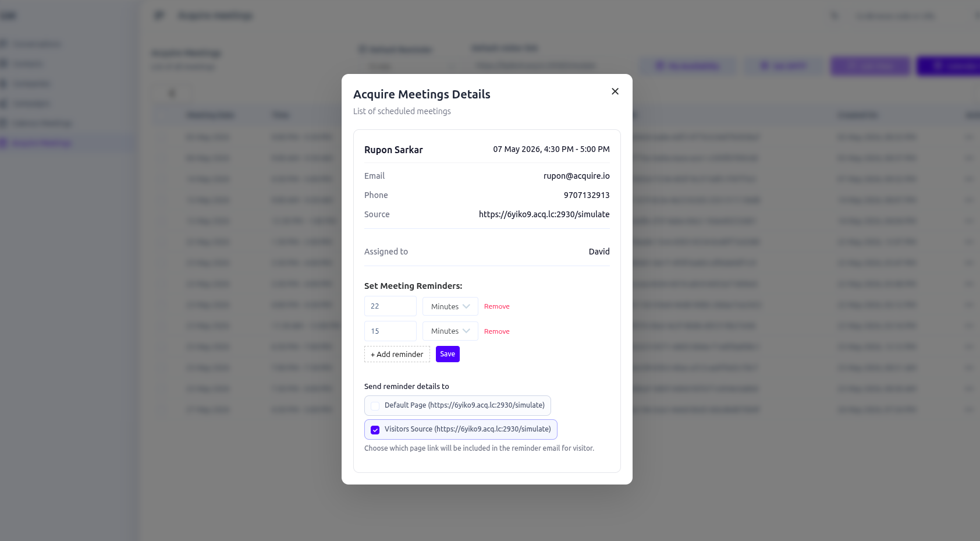
Task: Click the + Add reminder button
Action: (397, 354)
